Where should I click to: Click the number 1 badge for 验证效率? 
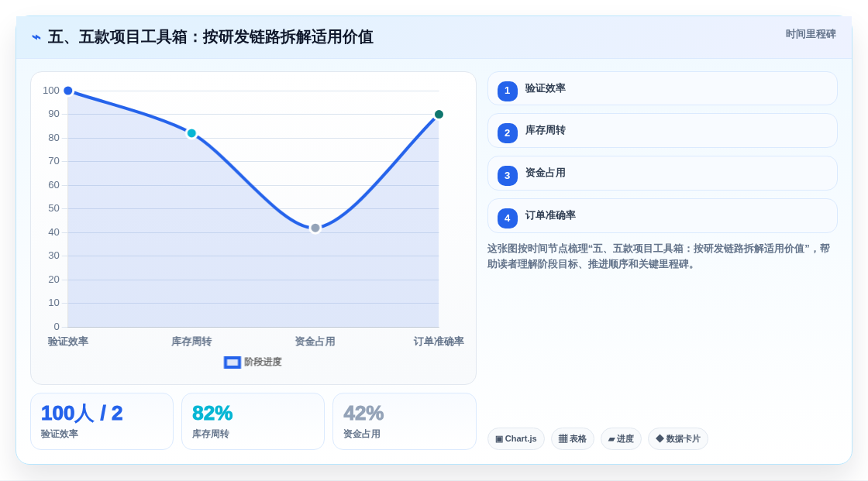coord(507,91)
